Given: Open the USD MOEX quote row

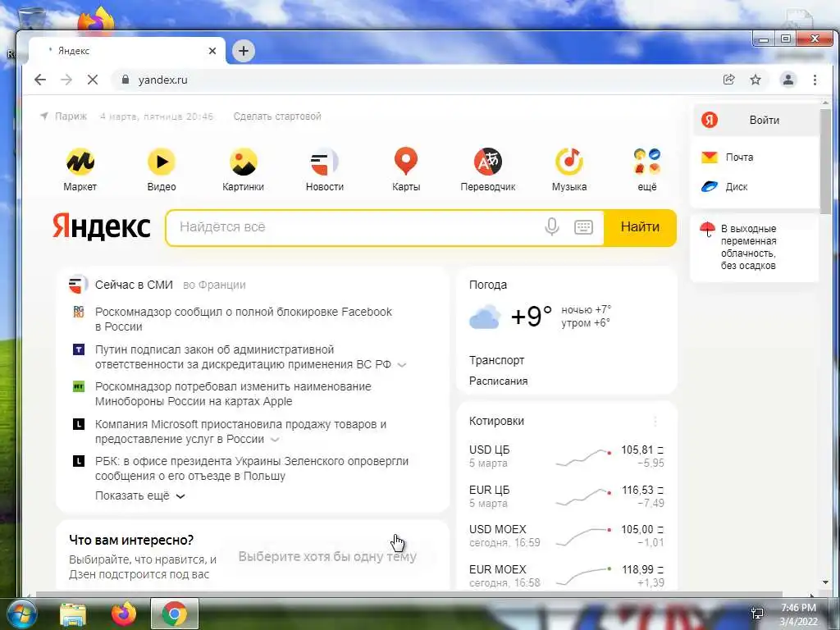Looking at the screenshot, I should pyautogui.click(x=566, y=536).
